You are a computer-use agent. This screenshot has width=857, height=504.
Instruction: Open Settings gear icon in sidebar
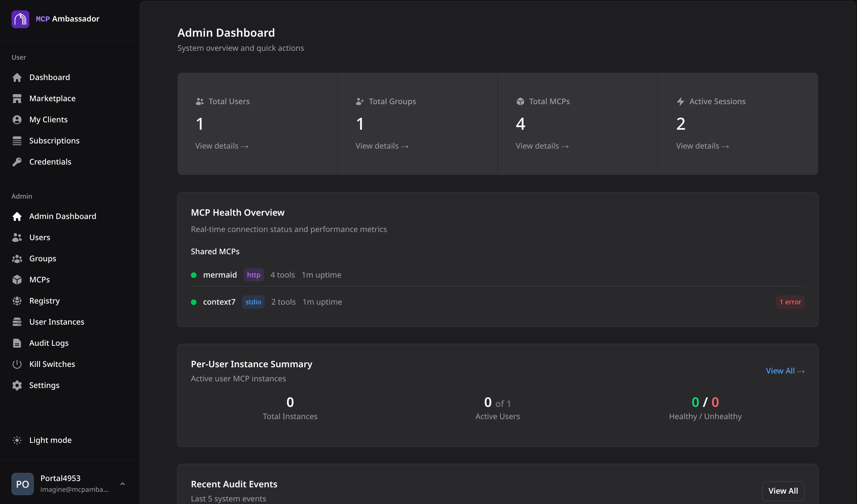click(x=17, y=385)
